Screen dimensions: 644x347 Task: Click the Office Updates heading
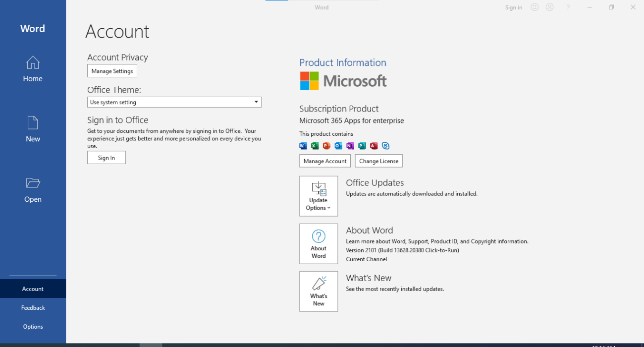(x=375, y=183)
